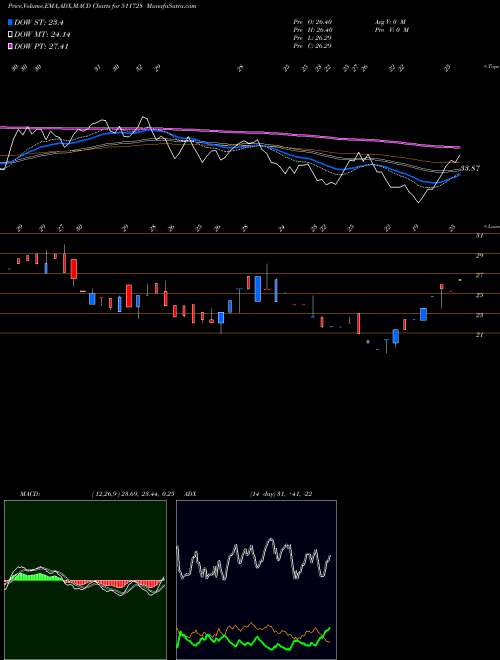
Task: Click the MACD parameters '(12,26,9) 23.69, 23.44, 0.25'
Action: (x=133, y=494)
